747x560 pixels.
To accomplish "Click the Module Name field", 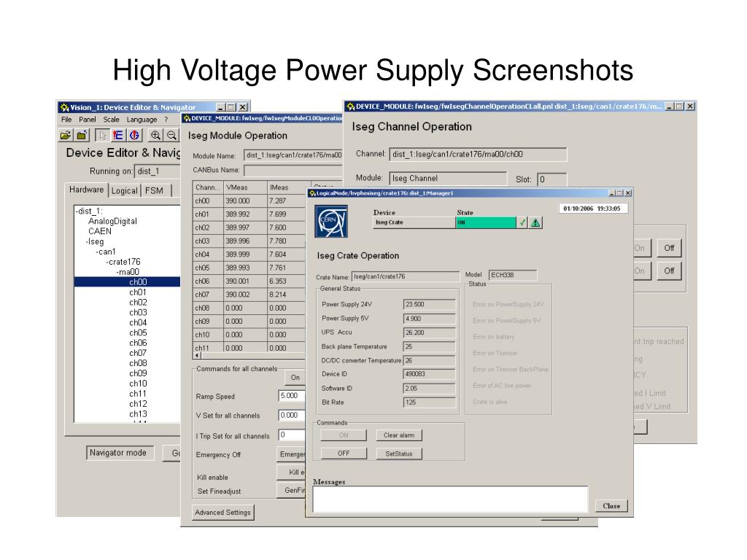I will click(x=293, y=155).
